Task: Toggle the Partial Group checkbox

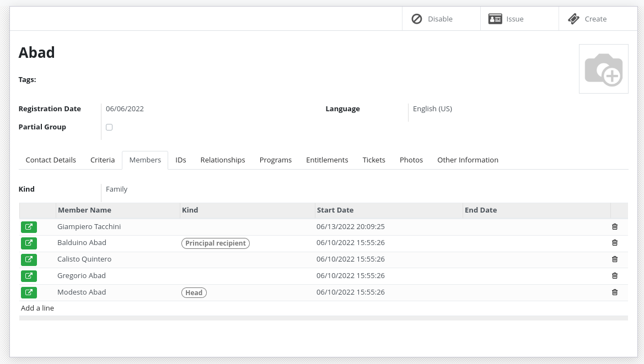Action: 109,127
